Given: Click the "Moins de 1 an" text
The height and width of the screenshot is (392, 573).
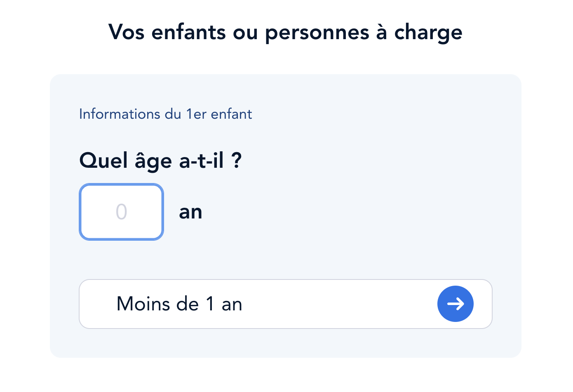Looking at the screenshot, I should click(x=179, y=304).
